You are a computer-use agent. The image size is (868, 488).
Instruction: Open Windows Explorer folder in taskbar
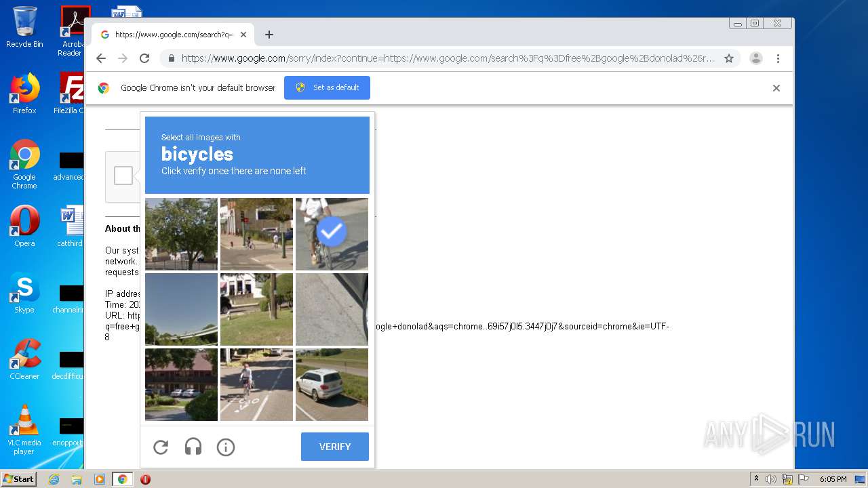tap(77, 479)
